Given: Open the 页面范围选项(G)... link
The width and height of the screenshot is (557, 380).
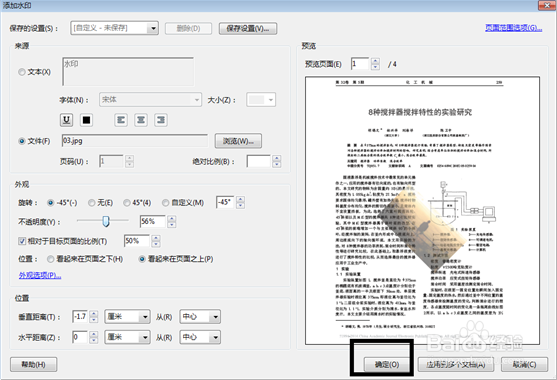Looking at the screenshot, I should point(514,28).
